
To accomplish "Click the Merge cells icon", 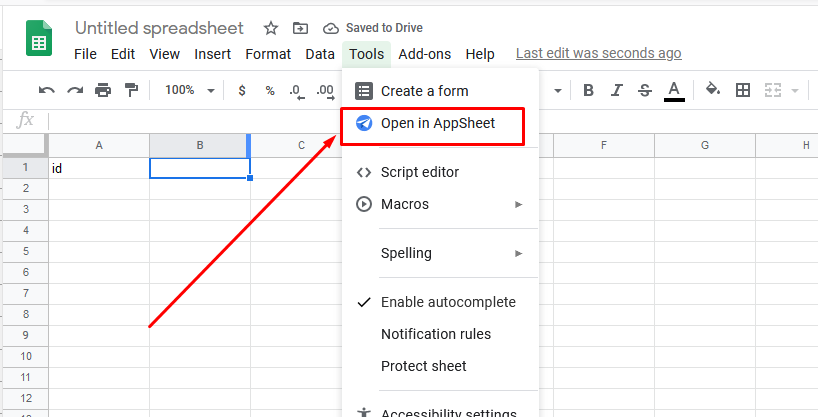I will pyautogui.click(x=773, y=90).
